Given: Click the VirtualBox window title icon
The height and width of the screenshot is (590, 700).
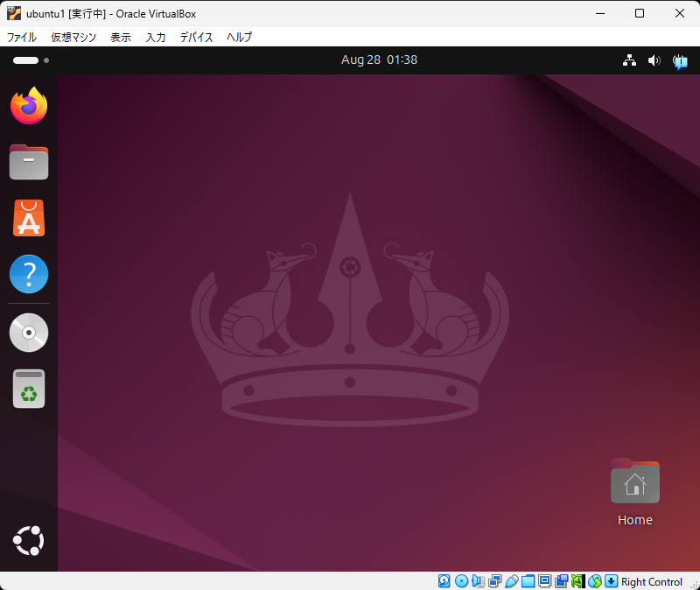Looking at the screenshot, I should (14, 13).
